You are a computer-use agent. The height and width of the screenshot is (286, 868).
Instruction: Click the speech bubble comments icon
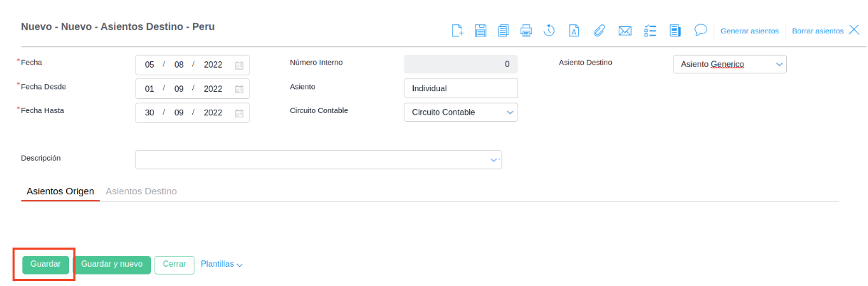(701, 30)
